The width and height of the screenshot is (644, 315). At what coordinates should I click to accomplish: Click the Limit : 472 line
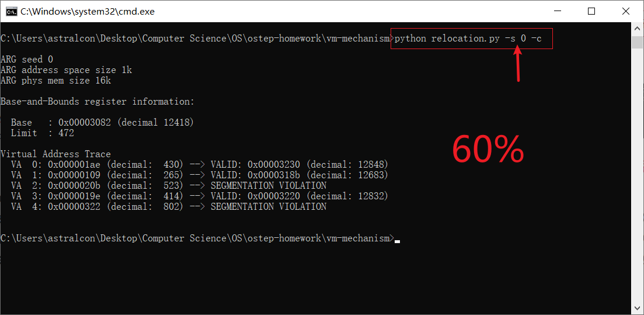point(42,133)
